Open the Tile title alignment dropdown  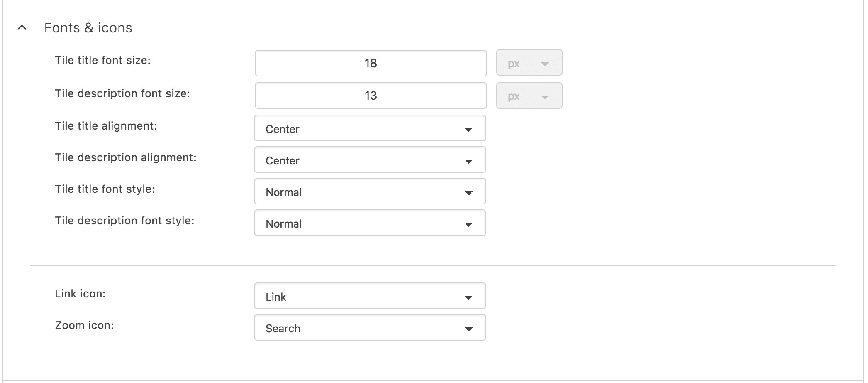click(x=369, y=128)
